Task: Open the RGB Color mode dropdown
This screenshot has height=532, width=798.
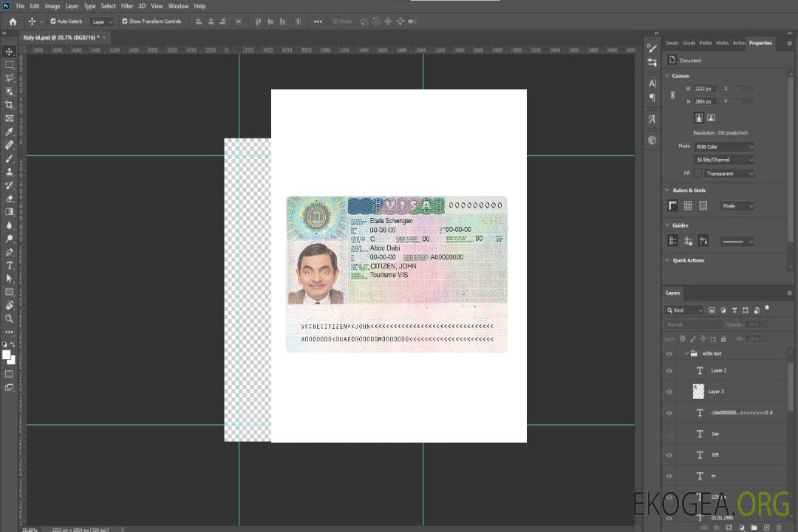Action: pos(723,146)
